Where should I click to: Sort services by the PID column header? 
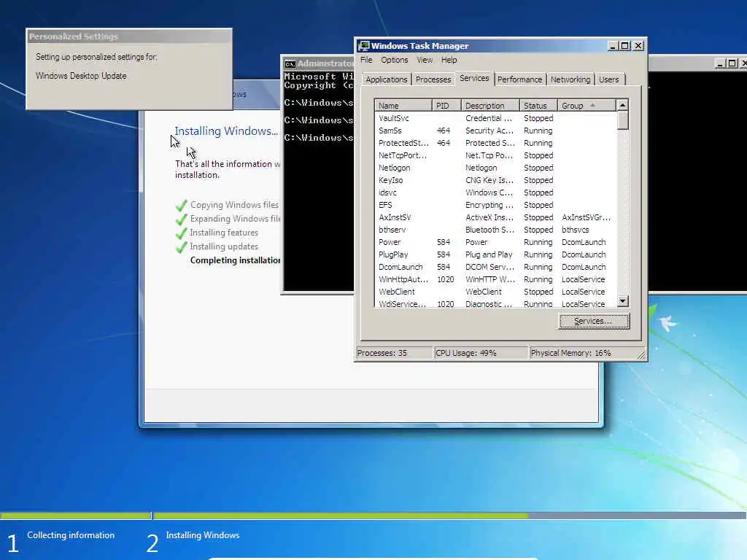446,106
